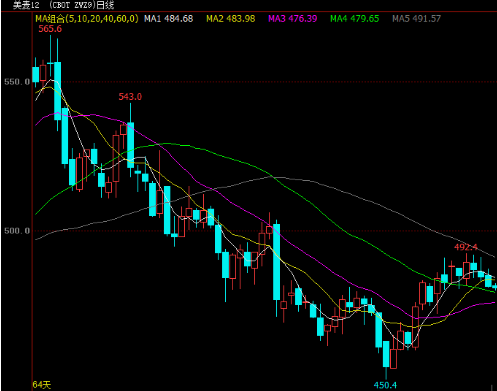Click the 543.0 peak price label
This screenshot has height=391, width=497.
130,97
